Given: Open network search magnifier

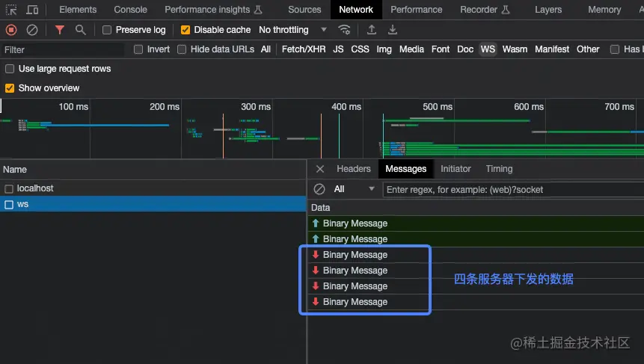Looking at the screenshot, I should pyautogui.click(x=81, y=30).
